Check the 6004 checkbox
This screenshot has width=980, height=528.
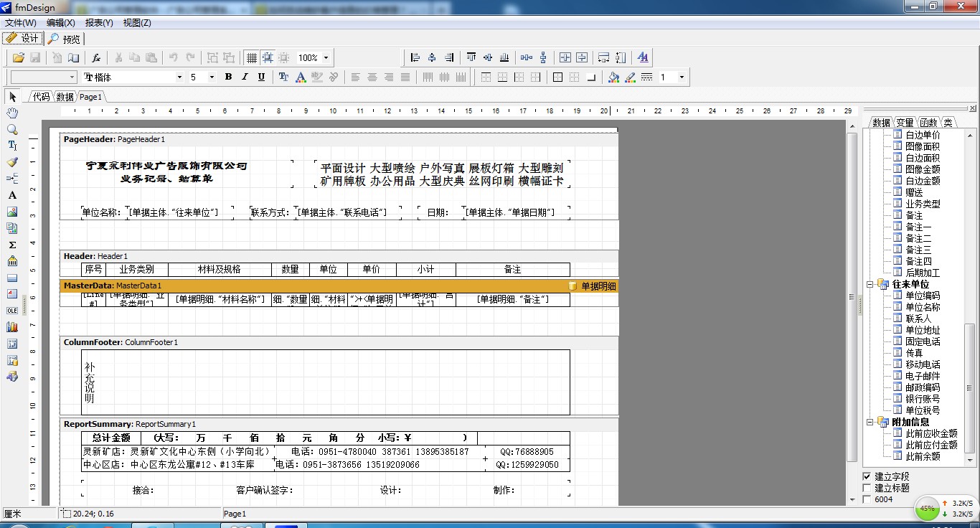tap(867, 499)
